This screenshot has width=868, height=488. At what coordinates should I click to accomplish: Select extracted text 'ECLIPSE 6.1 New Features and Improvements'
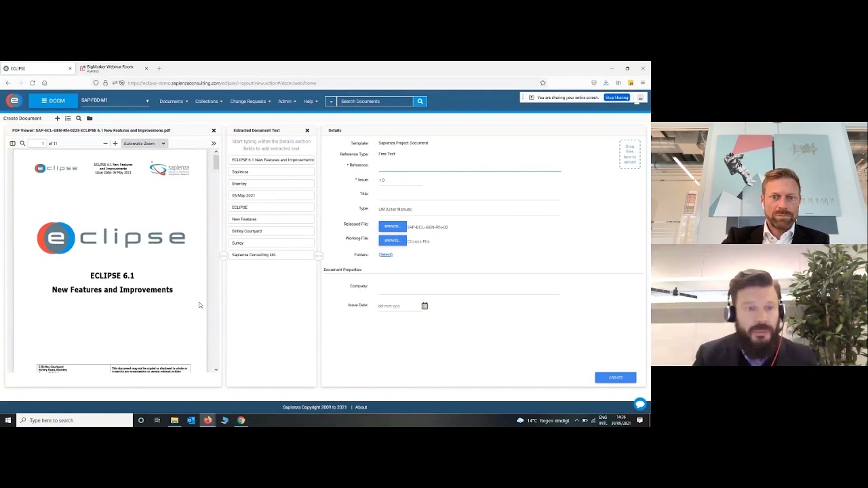click(x=273, y=160)
